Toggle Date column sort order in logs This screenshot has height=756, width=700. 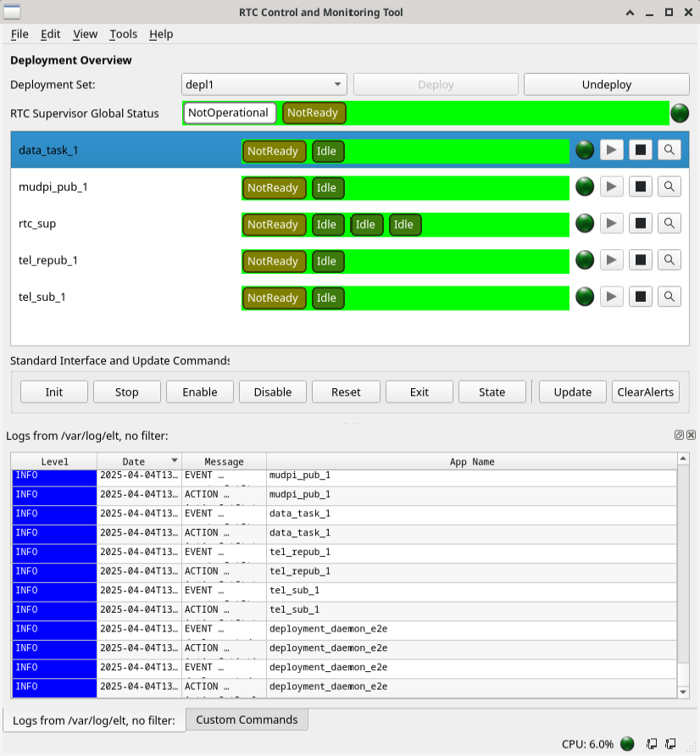(x=140, y=461)
